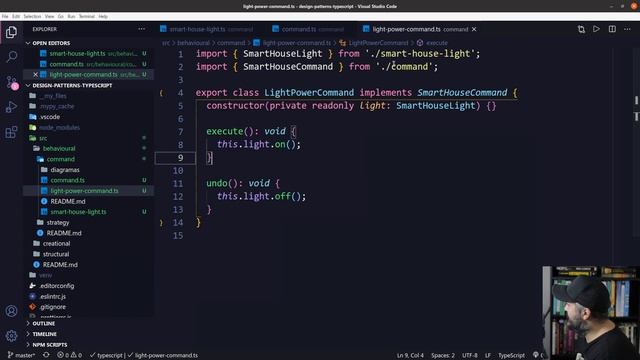Click the sync changes icon in status bar
Screen dimensions: 640x360
(x=46, y=355)
